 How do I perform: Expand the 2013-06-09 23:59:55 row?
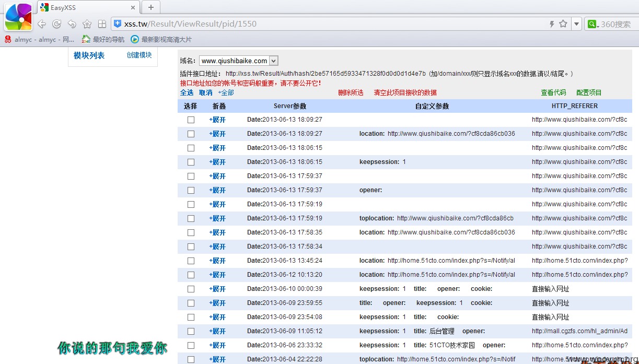pyautogui.click(x=217, y=303)
